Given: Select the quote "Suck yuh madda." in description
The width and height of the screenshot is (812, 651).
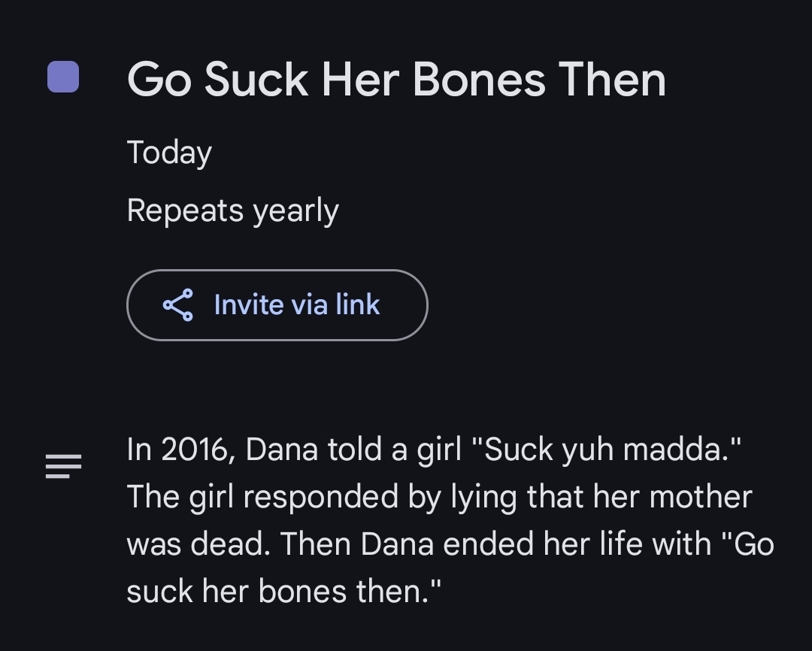Looking at the screenshot, I should (x=606, y=450).
